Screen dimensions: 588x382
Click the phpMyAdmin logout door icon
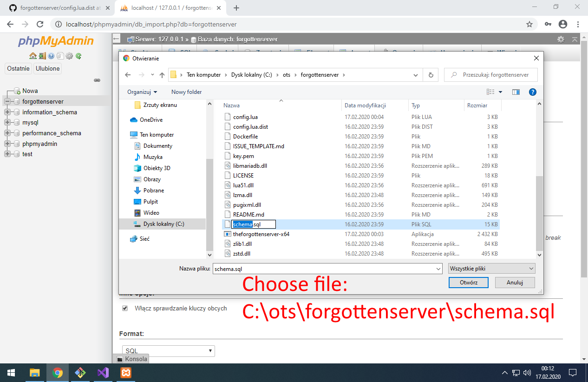(42, 56)
